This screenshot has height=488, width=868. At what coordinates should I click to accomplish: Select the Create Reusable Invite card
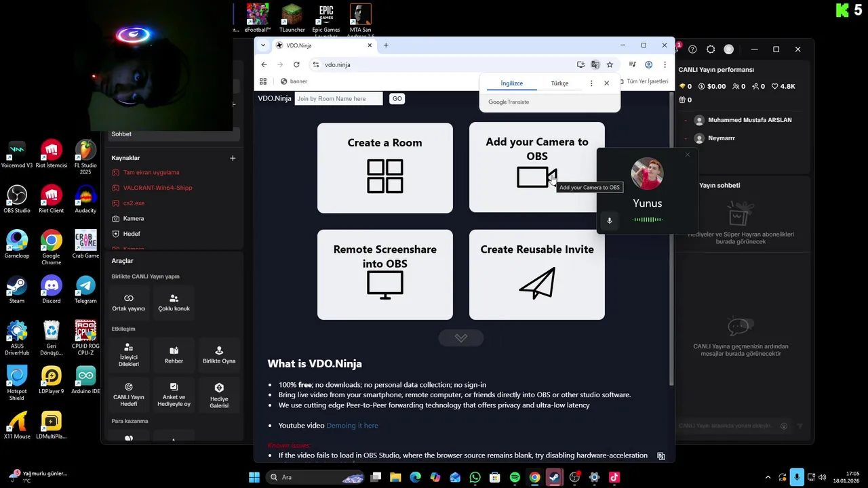(536, 274)
